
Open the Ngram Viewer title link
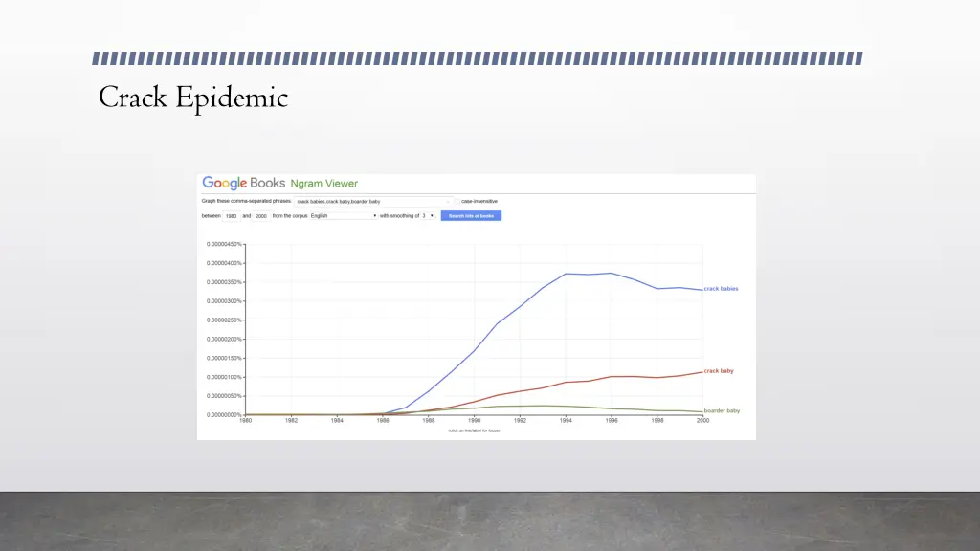tap(323, 184)
